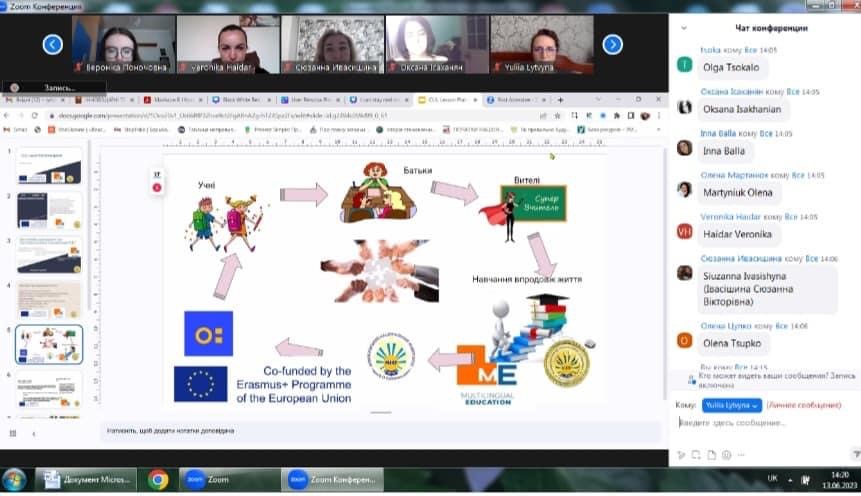861x496 pixels.
Task: Click the 'Olena Tsupko' chat message
Action: point(732,343)
